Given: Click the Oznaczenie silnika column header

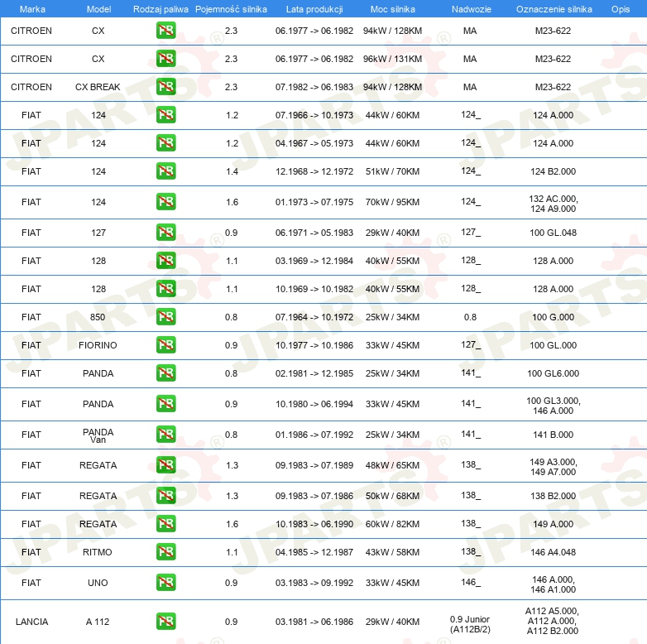Looking at the screenshot, I should point(554,9).
